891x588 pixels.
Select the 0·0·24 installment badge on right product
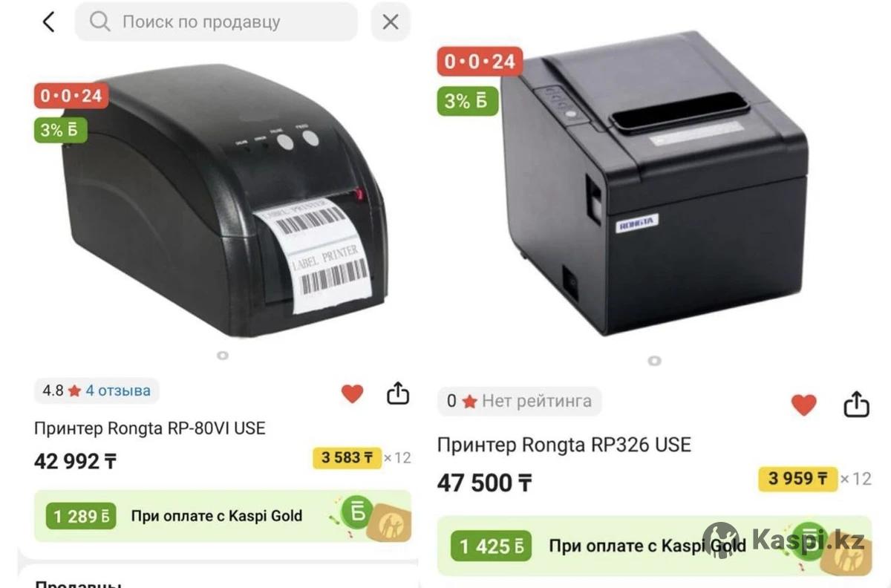click(480, 62)
